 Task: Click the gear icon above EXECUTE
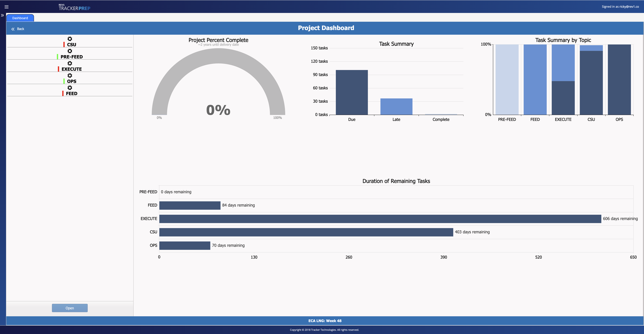pos(70,63)
